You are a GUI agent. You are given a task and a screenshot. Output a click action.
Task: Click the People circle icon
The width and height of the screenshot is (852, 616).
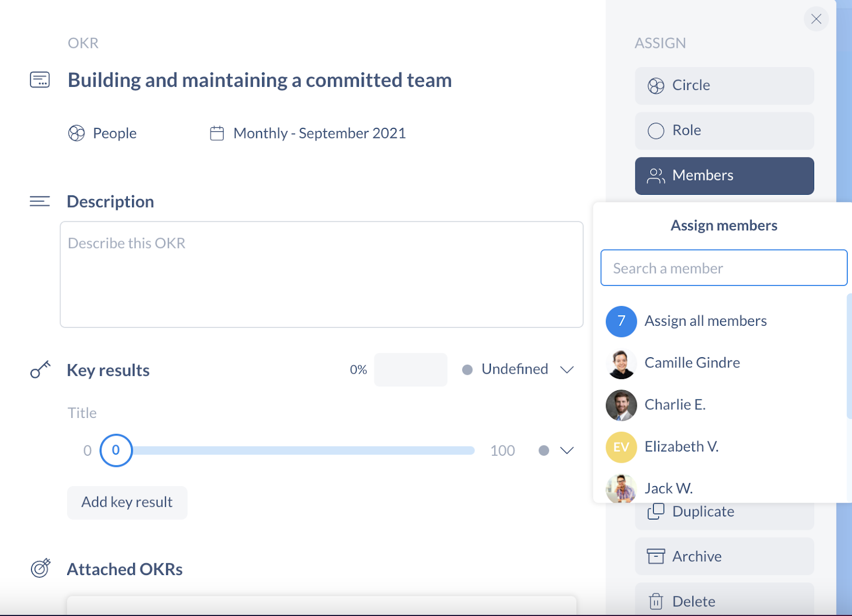[x=77, y=133]
